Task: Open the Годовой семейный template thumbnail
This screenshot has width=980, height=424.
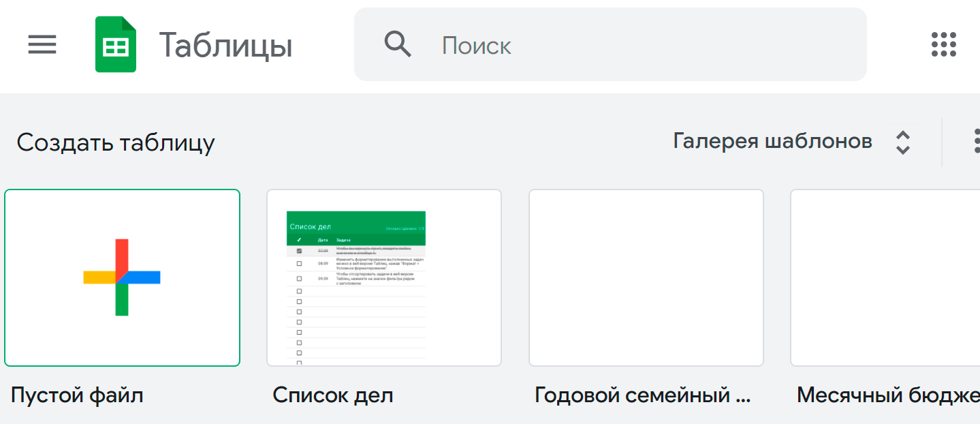Action: point(646,277)
